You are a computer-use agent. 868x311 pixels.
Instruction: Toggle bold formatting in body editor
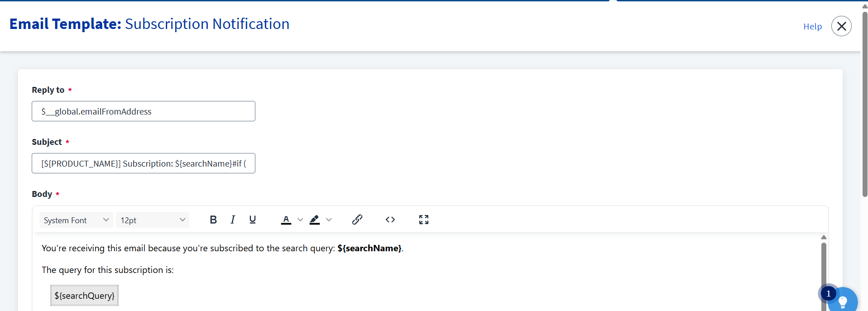point(213,220)
